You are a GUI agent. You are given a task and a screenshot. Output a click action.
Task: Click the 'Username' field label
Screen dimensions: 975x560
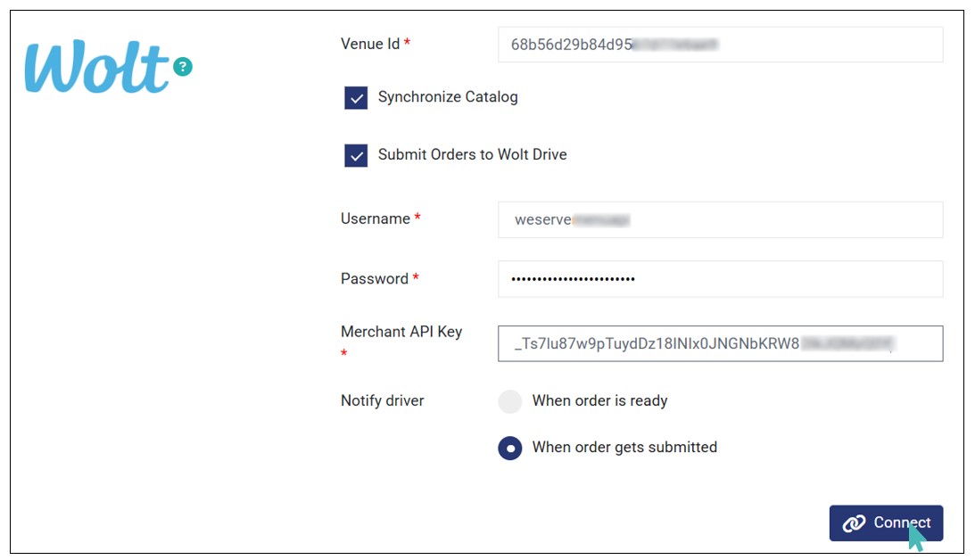375,219
